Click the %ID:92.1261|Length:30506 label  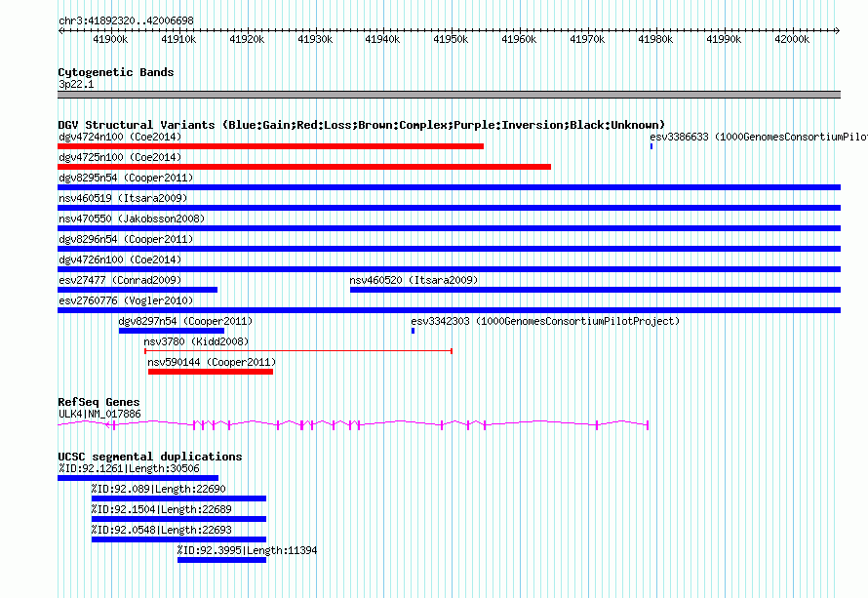pos(129,468)
